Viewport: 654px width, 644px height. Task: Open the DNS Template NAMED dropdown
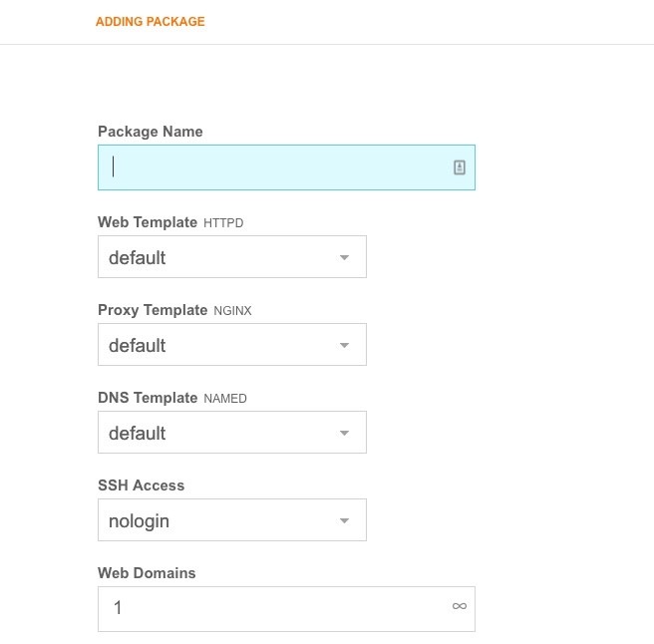232,432
